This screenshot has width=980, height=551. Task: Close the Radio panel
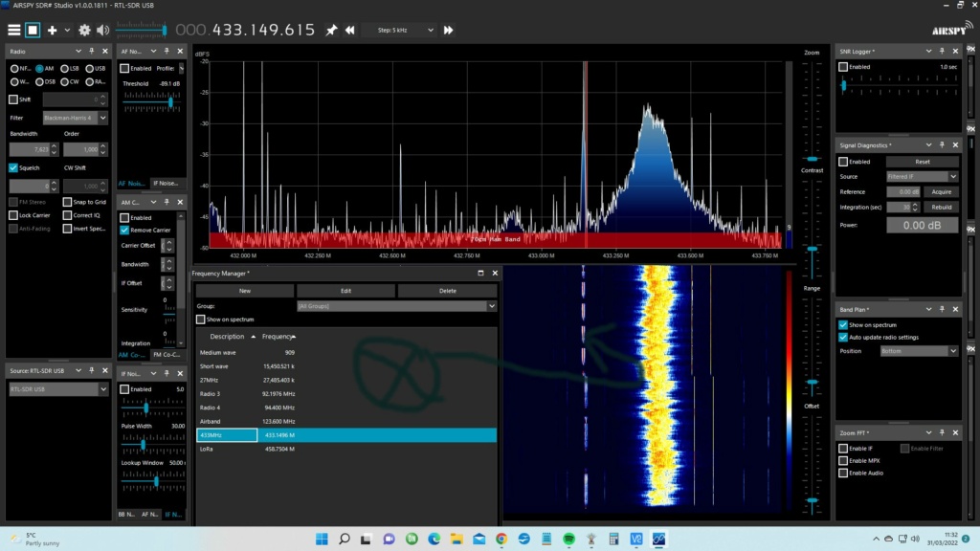pyautogui.click(x=105, y=52)
